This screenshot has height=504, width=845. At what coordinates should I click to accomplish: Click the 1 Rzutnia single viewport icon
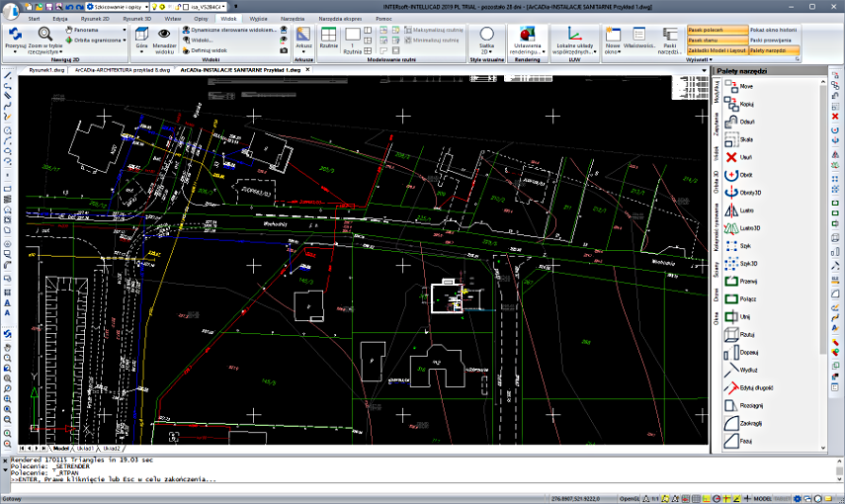point(353,35)
